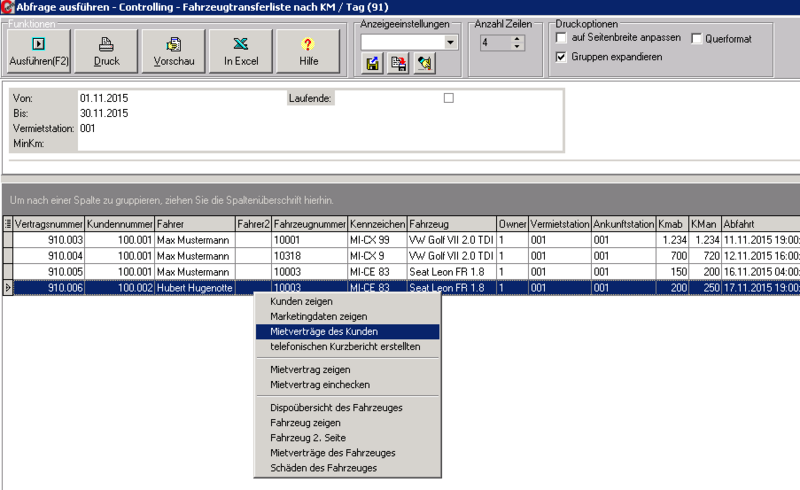Click the grid selector in the table corner
The image size is (800, 490).
point(8,224)
